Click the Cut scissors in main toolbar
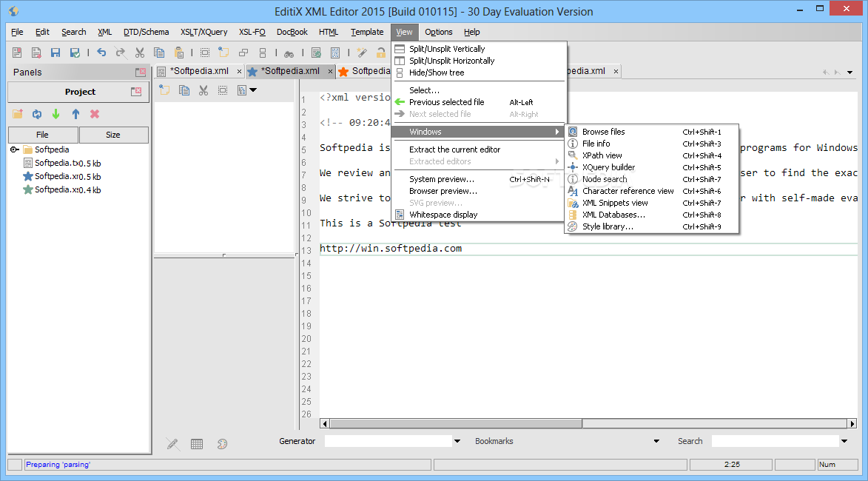Viewport: 868px width, 481px height. [140, 53]
